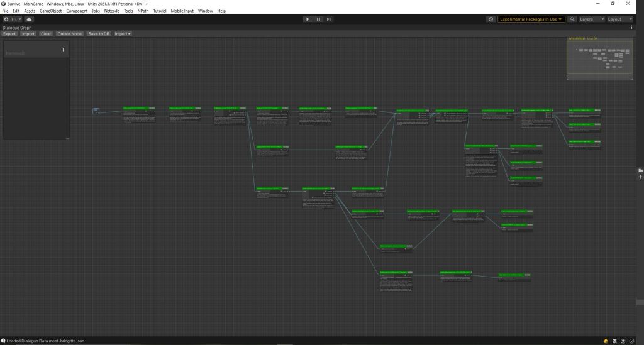644x345 pixels.
Task: Click the Loaded Dialogue Data status message
Action: 45,341
